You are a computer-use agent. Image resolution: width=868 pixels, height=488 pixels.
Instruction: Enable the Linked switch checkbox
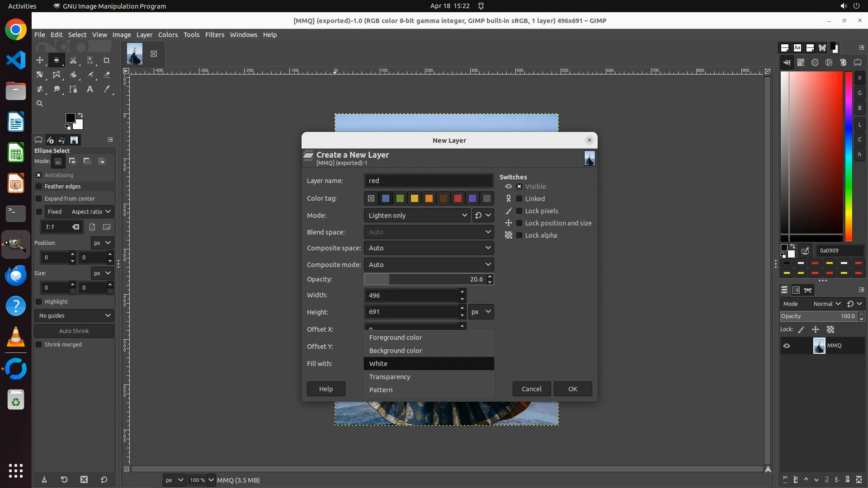click(x=519, y=199)
